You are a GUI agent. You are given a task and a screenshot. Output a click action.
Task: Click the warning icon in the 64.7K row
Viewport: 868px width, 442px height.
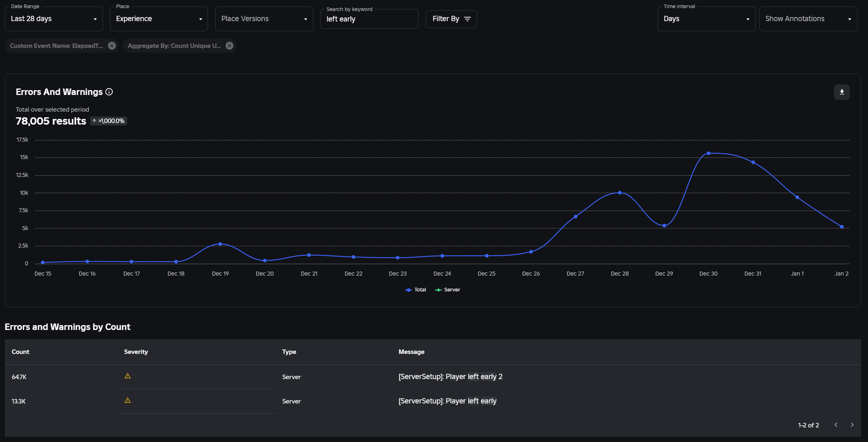point(128,376)
